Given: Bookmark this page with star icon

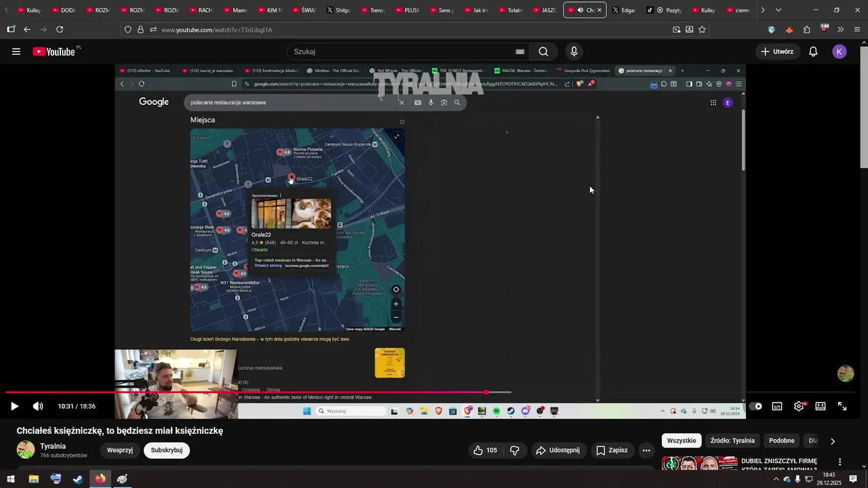Looking at the screenshot, I should pos(702,30).
